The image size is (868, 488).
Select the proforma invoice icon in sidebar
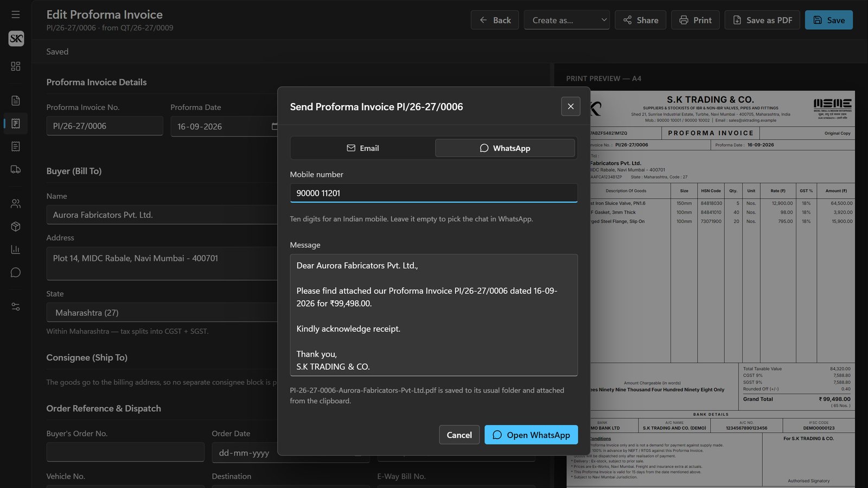click(x=16, y=124)
